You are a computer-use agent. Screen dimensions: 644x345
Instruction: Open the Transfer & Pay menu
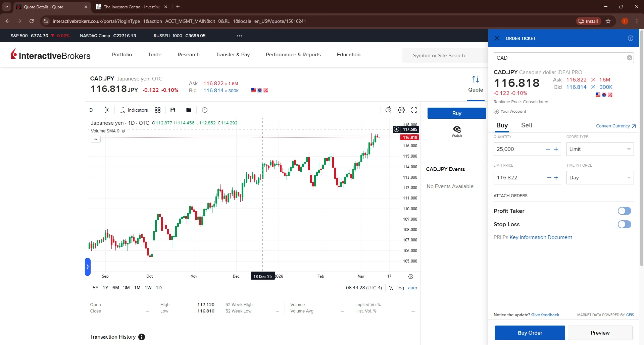[x=233, y=55]
